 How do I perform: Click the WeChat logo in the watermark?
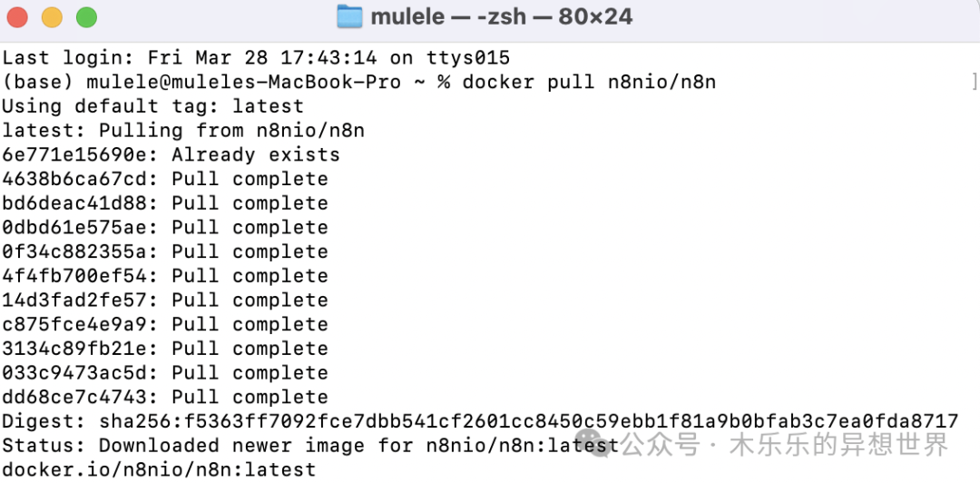[x=593, y=444]
